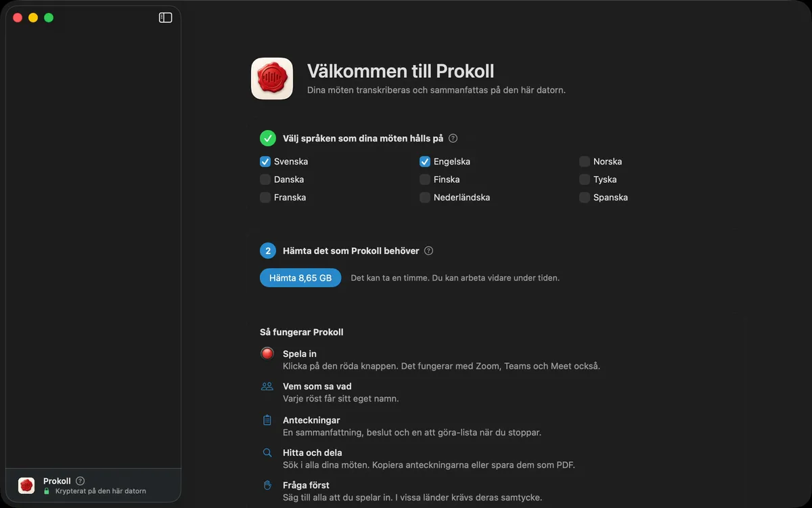Click the Hitta och dela title
Screen dimensions: 812x508
click(x=313, y=452)
